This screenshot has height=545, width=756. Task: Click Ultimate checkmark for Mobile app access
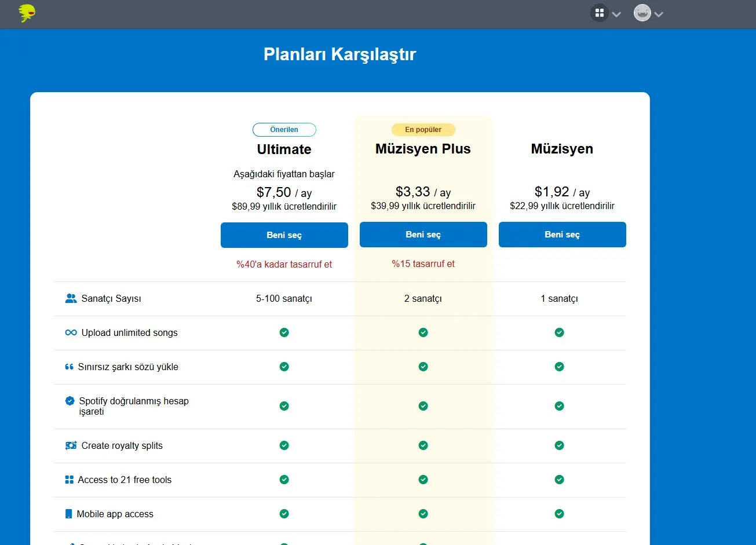pos(284,514)
